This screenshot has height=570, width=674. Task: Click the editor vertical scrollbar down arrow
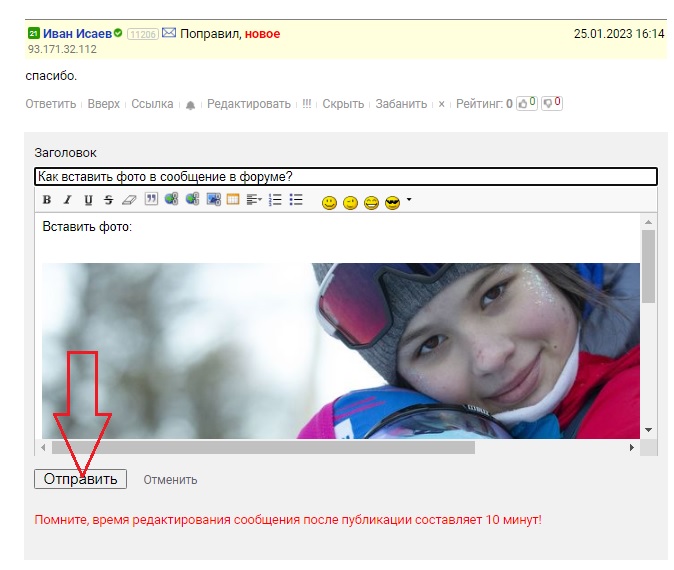pos(649,430)
